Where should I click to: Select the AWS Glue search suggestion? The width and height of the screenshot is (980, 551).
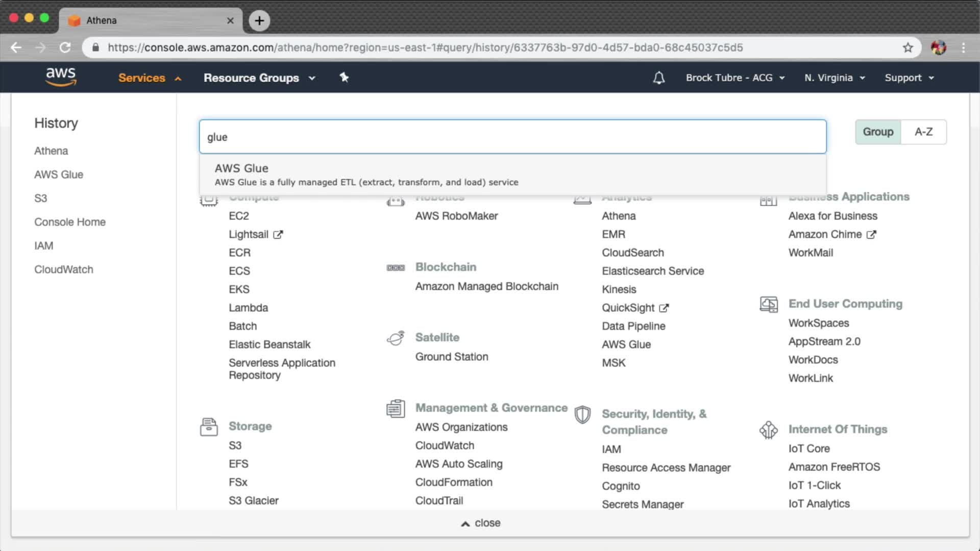(x=366, y=174)
